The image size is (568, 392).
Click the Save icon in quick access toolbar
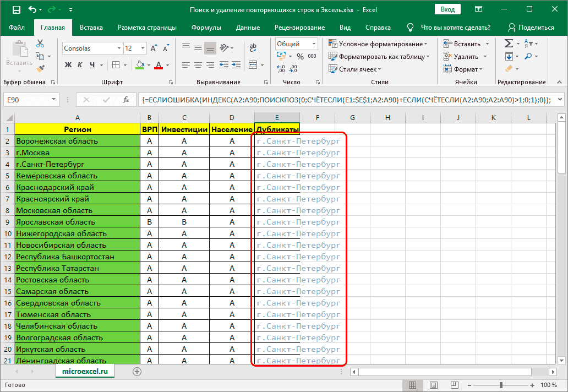click(x=17, y=10)
